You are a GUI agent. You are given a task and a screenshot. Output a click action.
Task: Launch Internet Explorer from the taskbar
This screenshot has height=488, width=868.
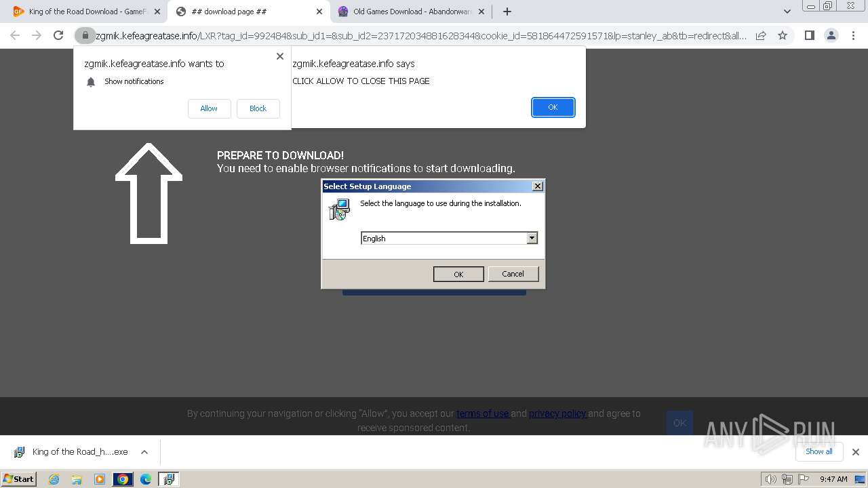pos(54,479)
